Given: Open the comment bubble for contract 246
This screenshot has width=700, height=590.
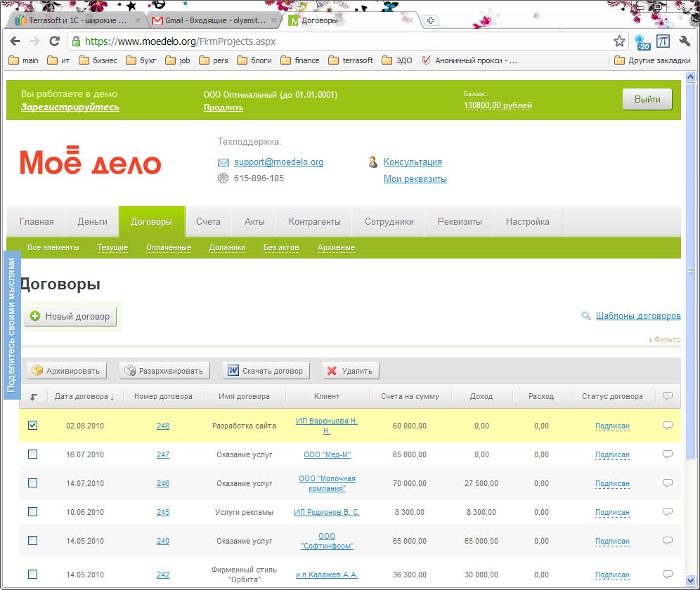Looking at the screenshot, I should 668,483.
